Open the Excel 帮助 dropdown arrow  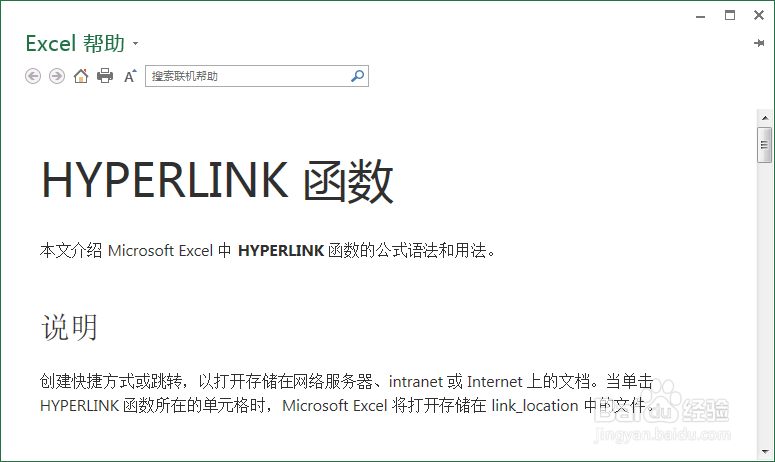135,44
